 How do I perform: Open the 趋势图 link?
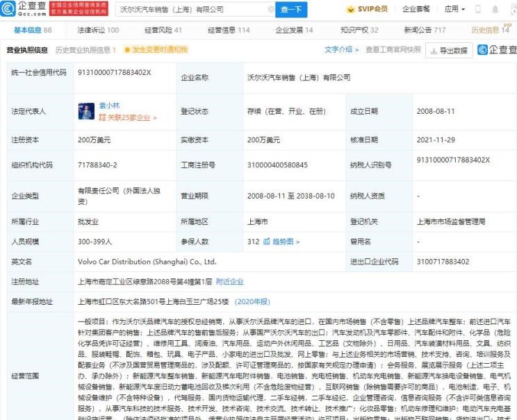(x=286, y=242)
